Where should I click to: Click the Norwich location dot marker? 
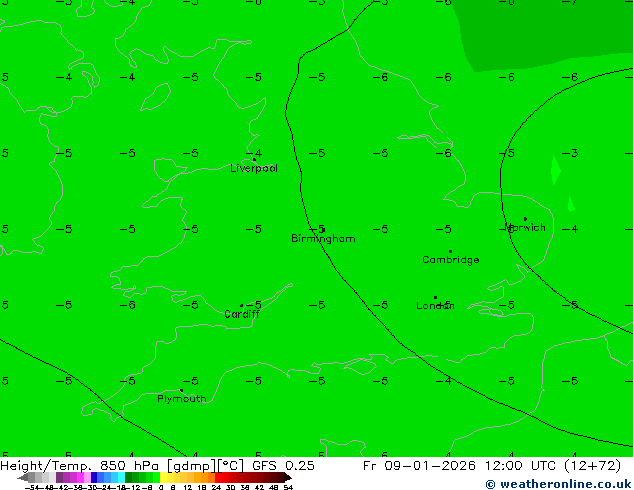(525, 219)
